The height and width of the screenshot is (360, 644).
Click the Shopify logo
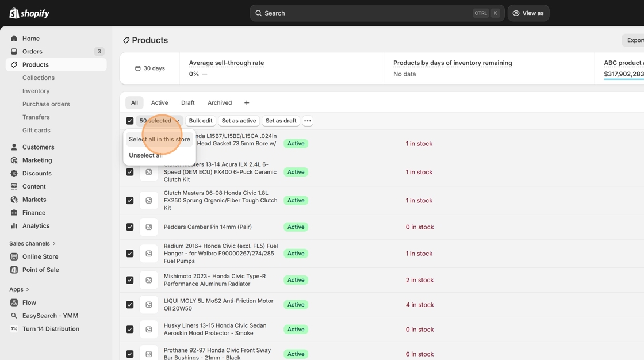(x=29, y=13)
